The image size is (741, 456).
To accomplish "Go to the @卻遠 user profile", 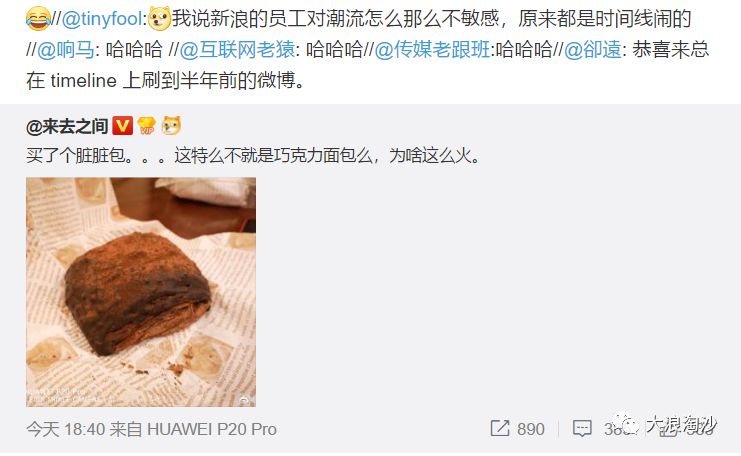I will (x=593, y=50).
